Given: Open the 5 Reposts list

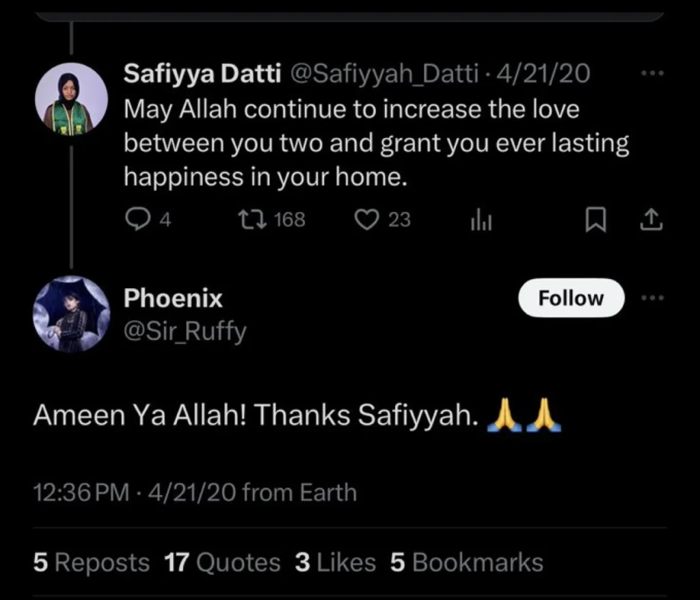Looking at the screenshot, I should tap(90, 562).
